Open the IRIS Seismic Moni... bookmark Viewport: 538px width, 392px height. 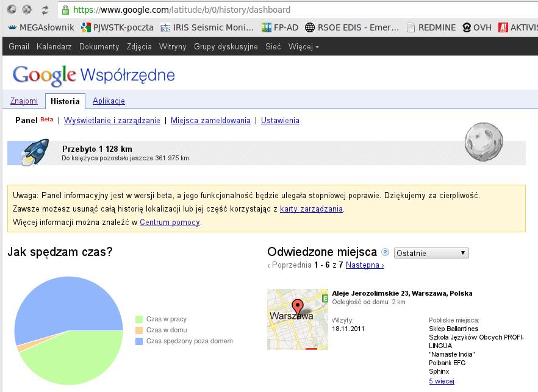tap(207, 27)
